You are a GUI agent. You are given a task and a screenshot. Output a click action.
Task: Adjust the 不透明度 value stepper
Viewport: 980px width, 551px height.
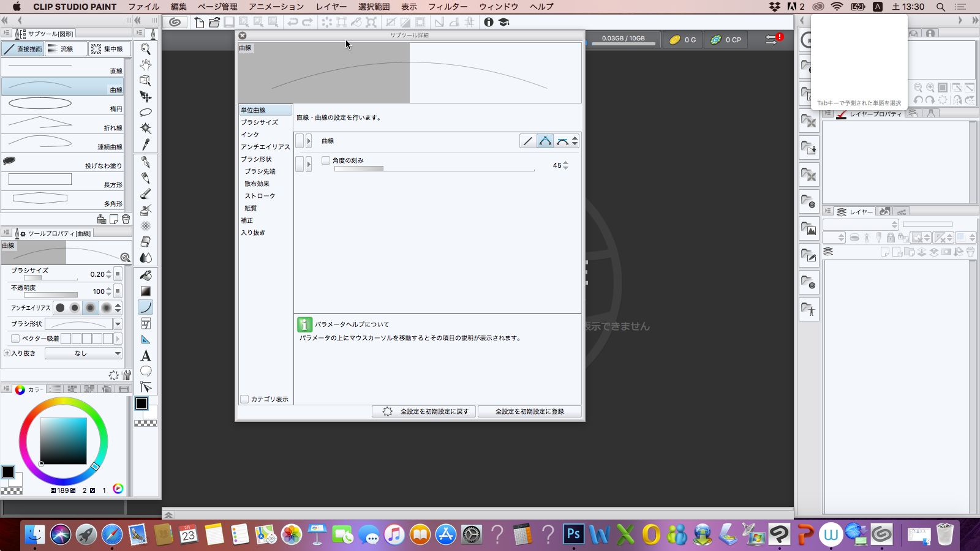tap(109, 291)
